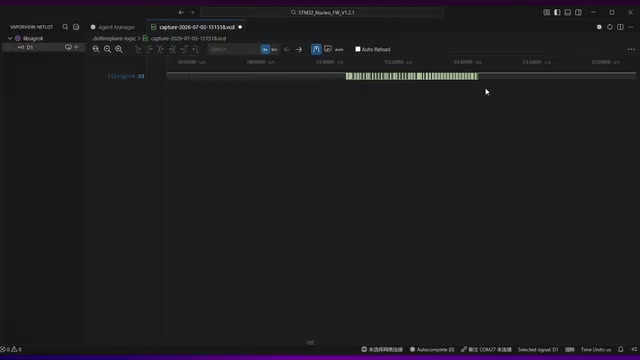The height and width of the screenshot is (360, 640).
Task: Click the COM27 serial port status item
Action: (x=486, y=349)
